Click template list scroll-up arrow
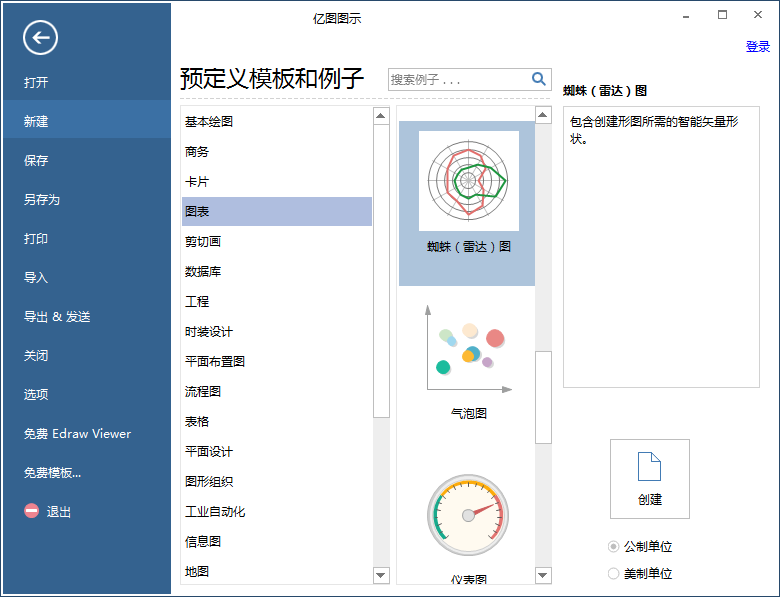The width and height of the screenshot is (780, 597). pyautogui.click(x=543, y=115)
